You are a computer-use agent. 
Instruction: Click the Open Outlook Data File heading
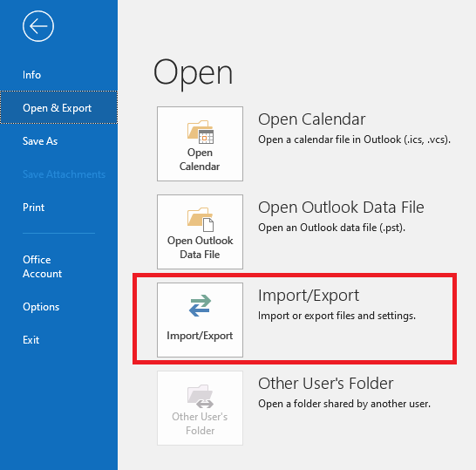pos(341,208)
